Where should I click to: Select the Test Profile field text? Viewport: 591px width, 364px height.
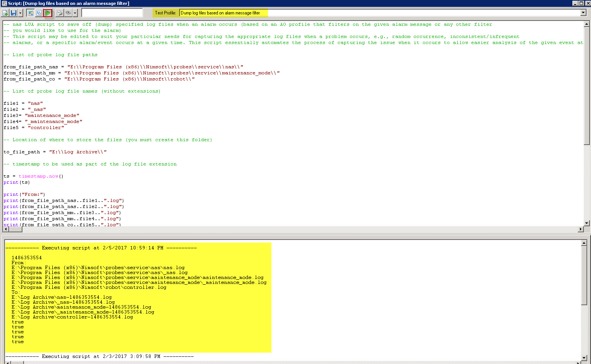220,13
